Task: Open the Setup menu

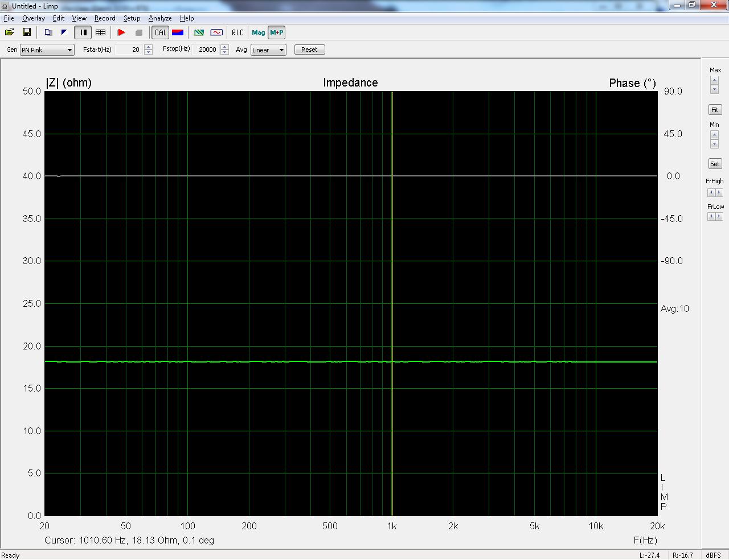Action: coord(132,18)
